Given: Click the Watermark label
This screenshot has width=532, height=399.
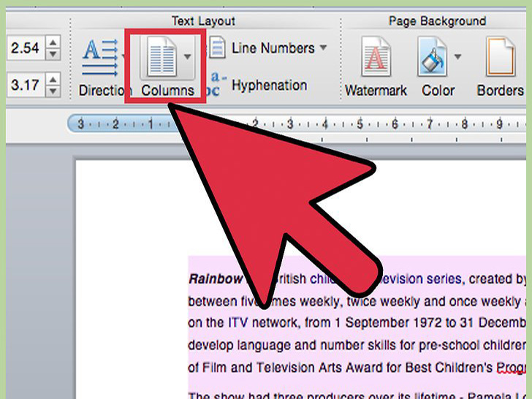Looking at the screenshot, I should point(376,91).
